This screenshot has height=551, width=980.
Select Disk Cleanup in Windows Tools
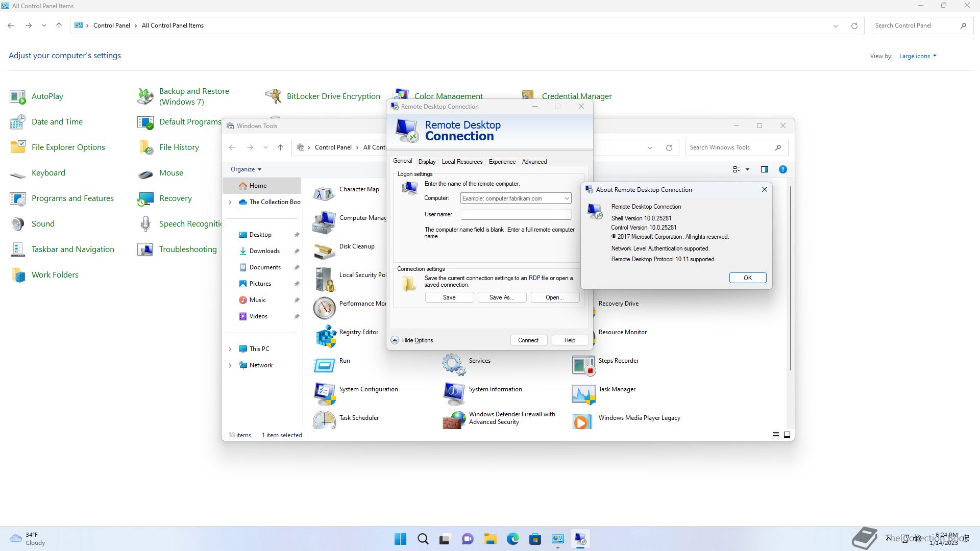coord(345,251)
